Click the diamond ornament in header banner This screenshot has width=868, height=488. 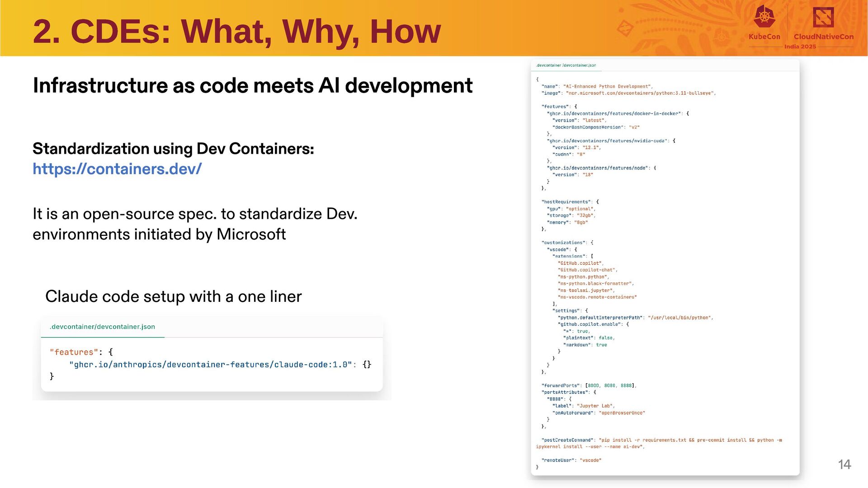tap(625, 28)
